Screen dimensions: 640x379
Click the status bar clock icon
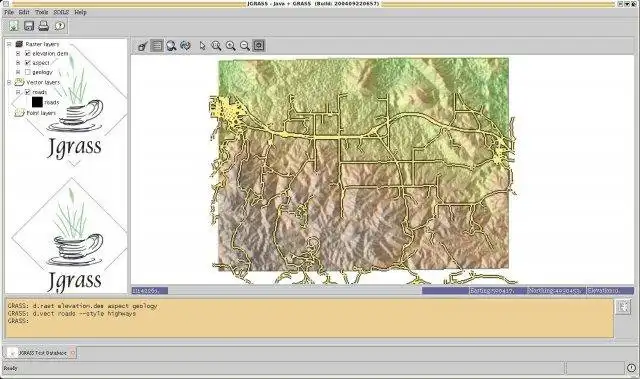tap(631, 368)
